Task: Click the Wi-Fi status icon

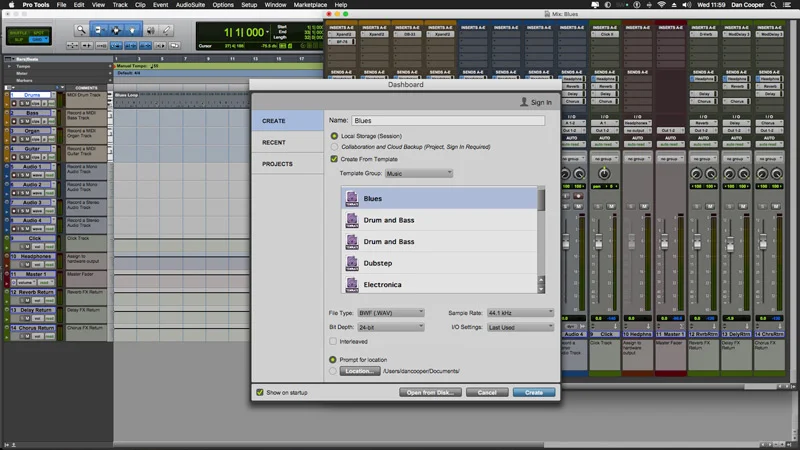Action: click(661, 5)
